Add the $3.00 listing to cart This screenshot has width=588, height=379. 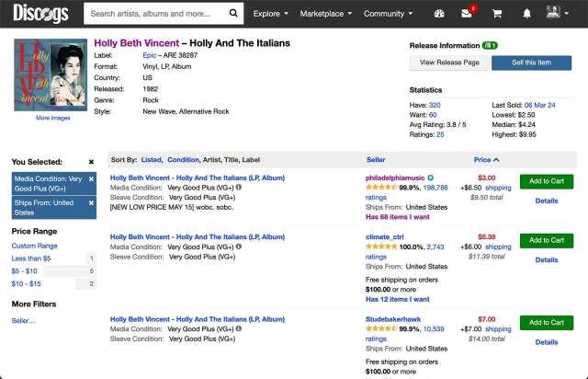(x=546, y=181)
